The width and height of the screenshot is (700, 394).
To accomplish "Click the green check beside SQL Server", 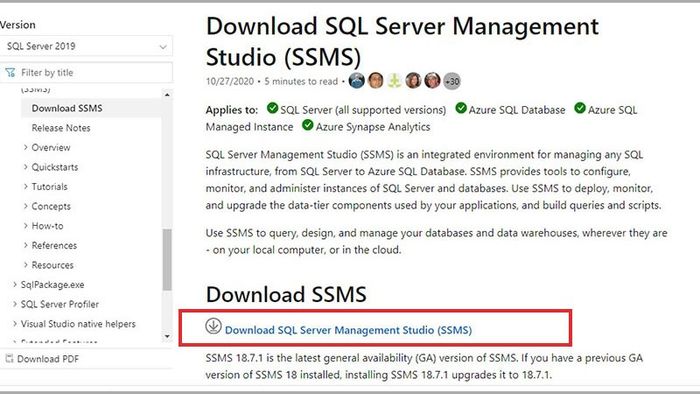I will pos(272,108).
